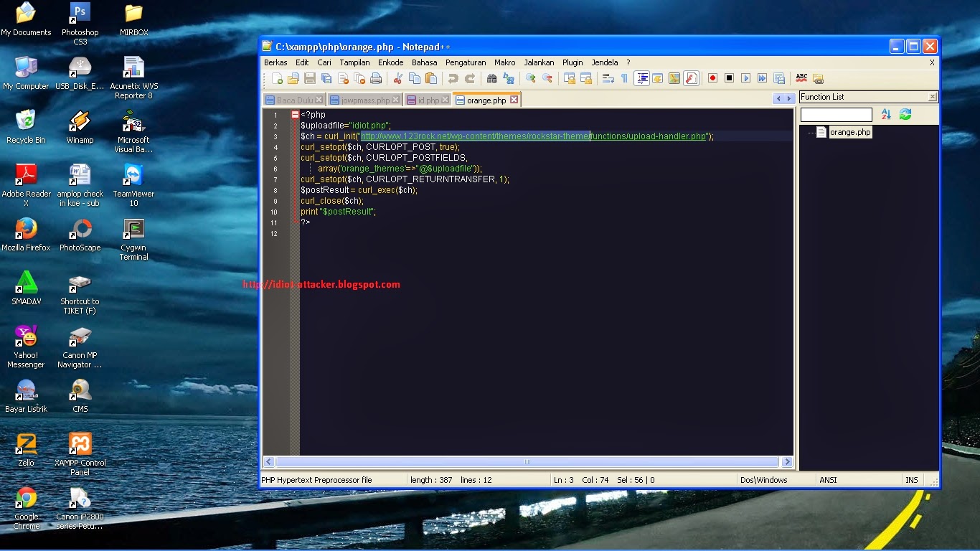Click the Run macro multiple times icon
This screenshot has width=980, height=551.
click(762, 78)
